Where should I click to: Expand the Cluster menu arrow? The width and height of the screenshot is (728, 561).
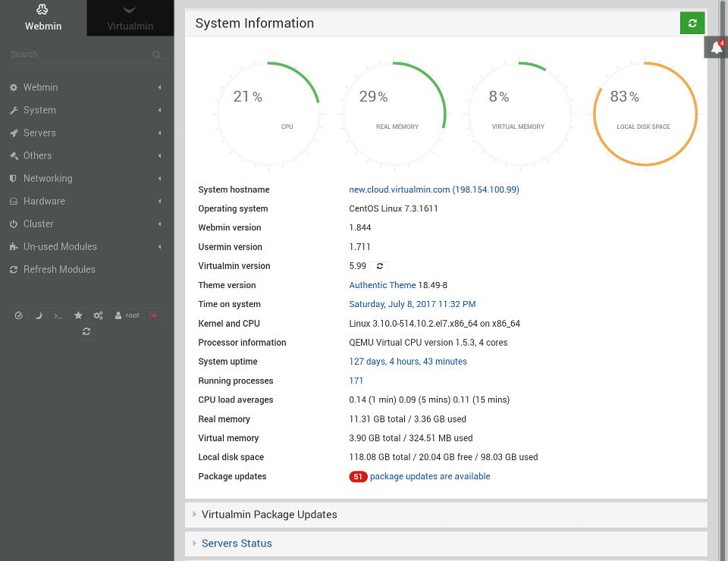160,224
